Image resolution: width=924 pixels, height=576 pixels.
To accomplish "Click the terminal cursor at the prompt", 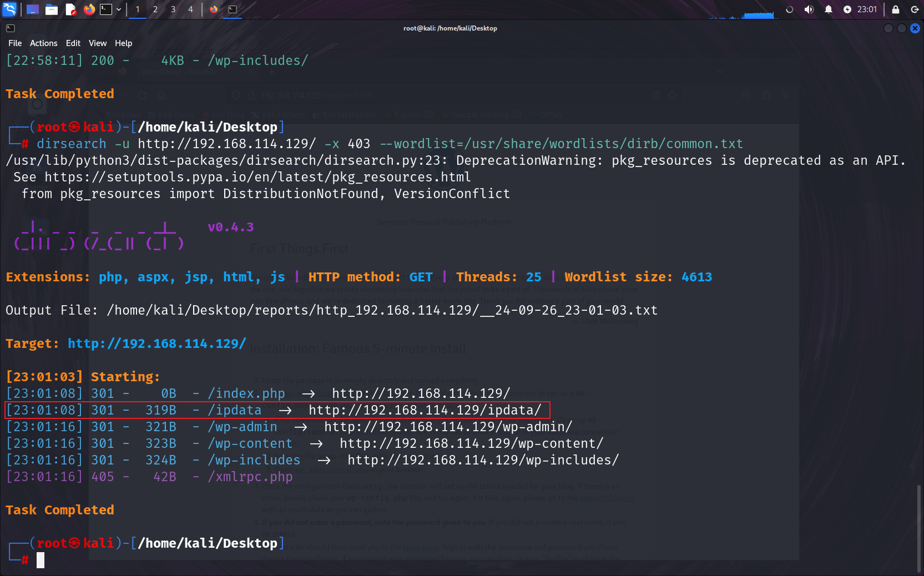I will (x=41, y=560).
